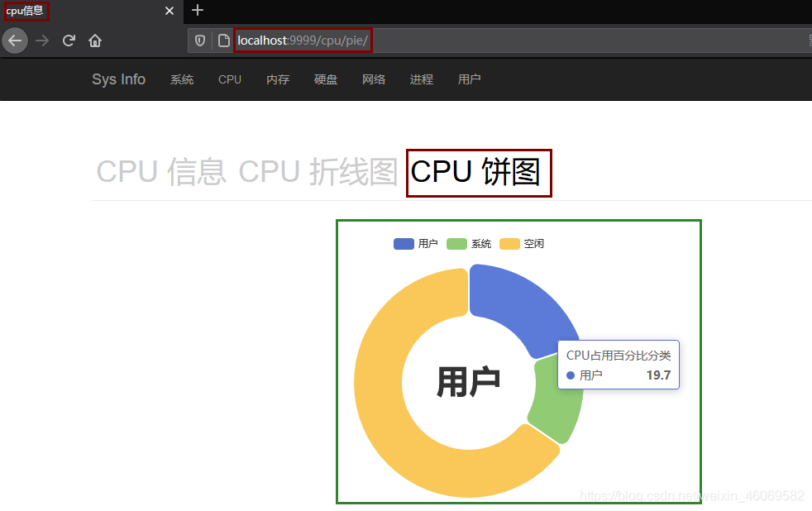
Task: Open a new browser tab
Action: [x=197, y=11]
